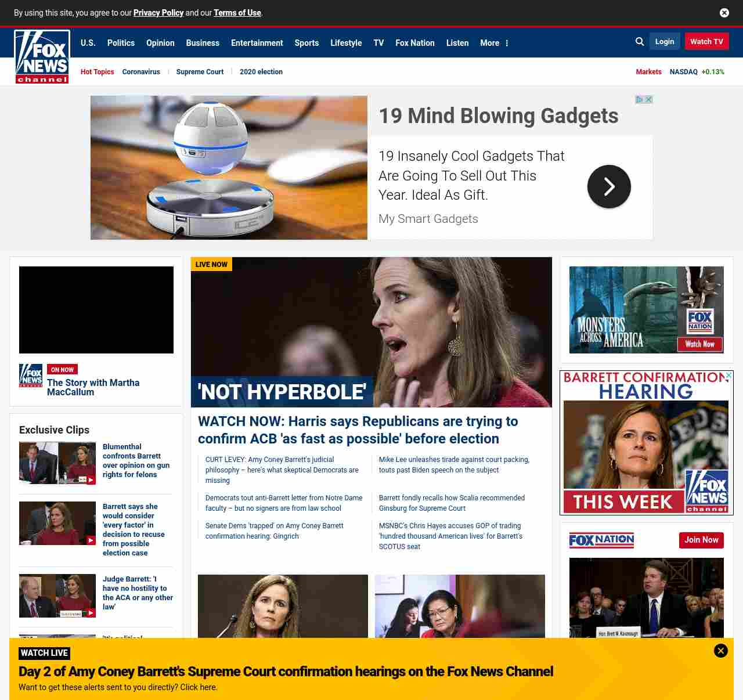743x700 pixels.
Task: Play the Blumenthal confronts Barrett clip
Action: 57,463
